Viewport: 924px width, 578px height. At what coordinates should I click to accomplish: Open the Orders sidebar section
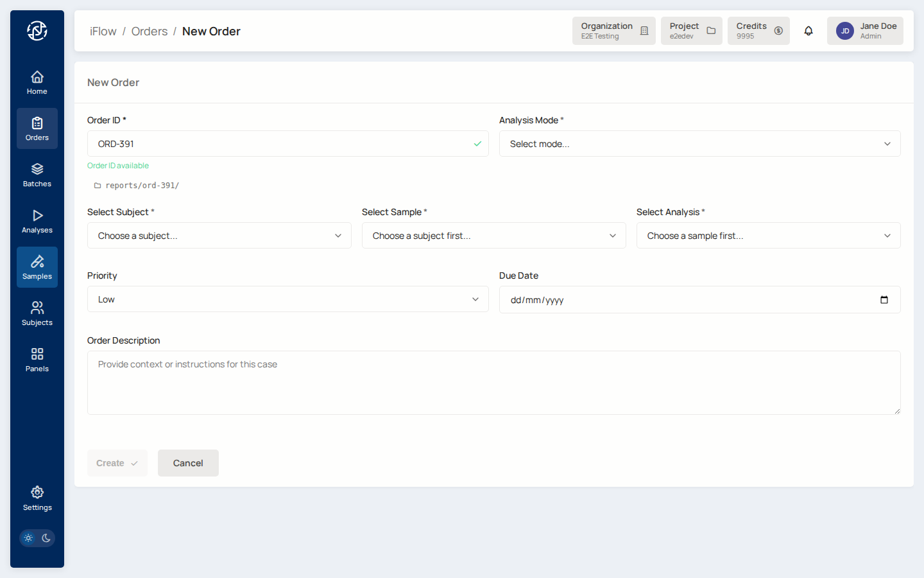[x=37, y=128]
